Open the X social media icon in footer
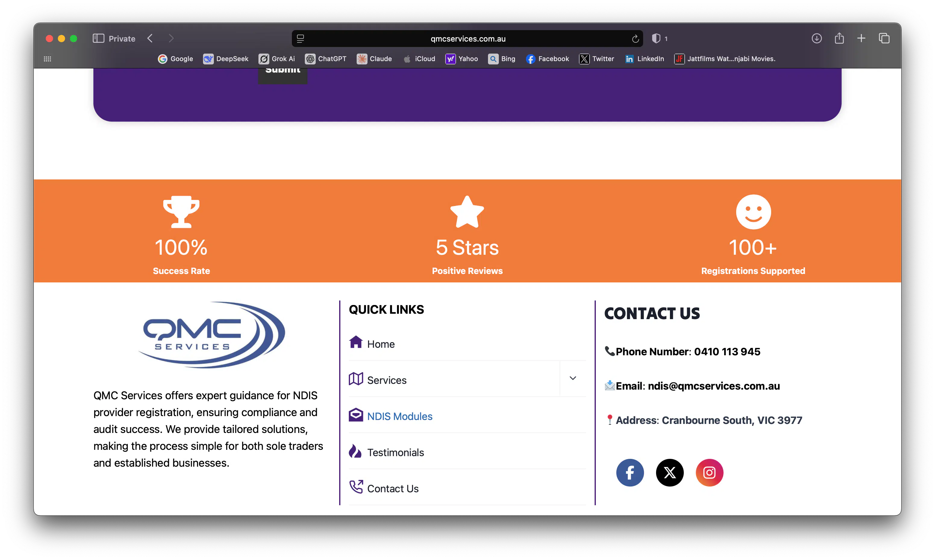The image size is (935, 560). [x=669, y=472]
